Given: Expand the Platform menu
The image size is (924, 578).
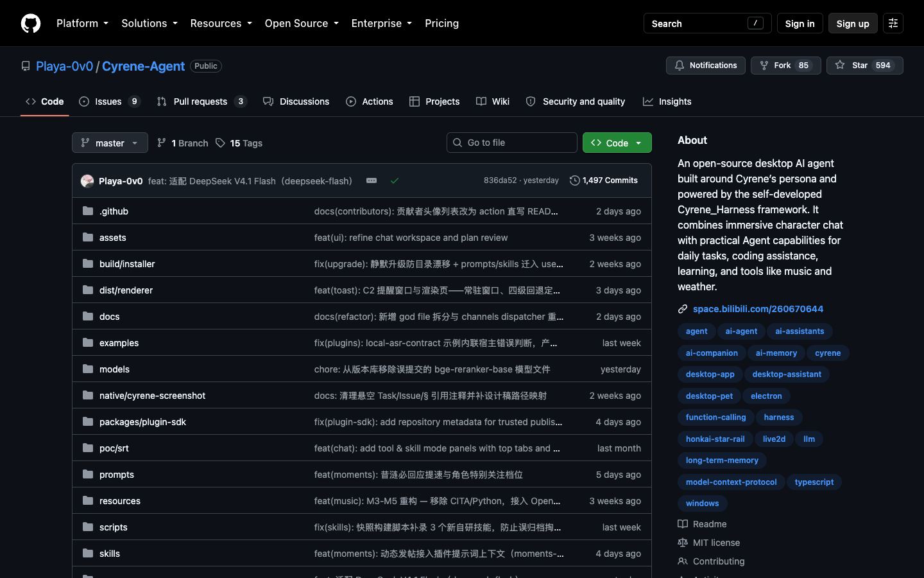Looking at the screenshot, I should coord(82,23).
